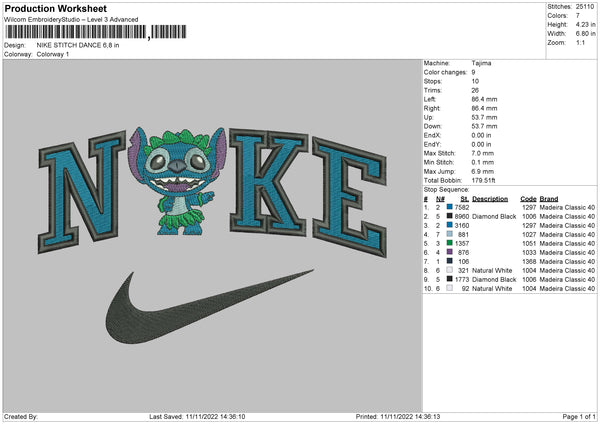Select the Brand column header
Screen dimensions: 600x424
pos(549,199)
